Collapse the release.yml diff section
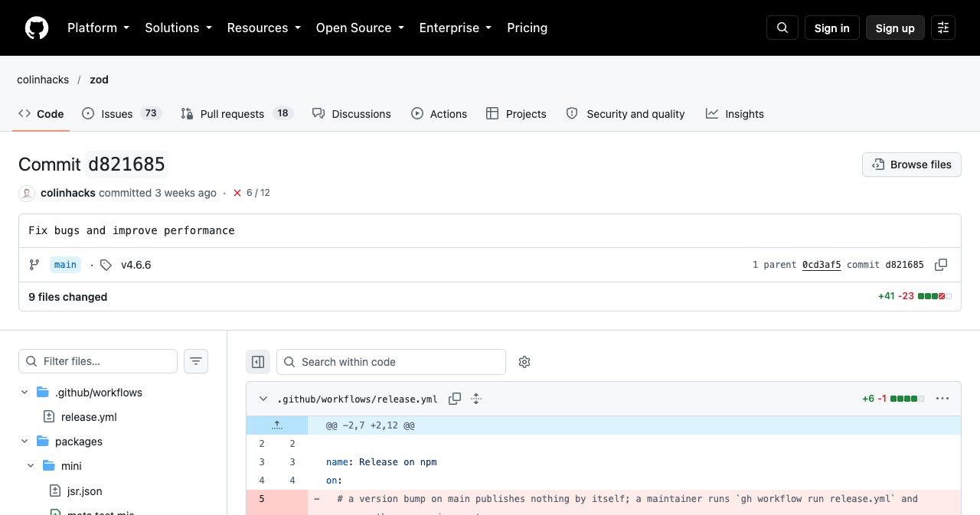The width and height of the screenshot is (980, 515). click(263, 399)
